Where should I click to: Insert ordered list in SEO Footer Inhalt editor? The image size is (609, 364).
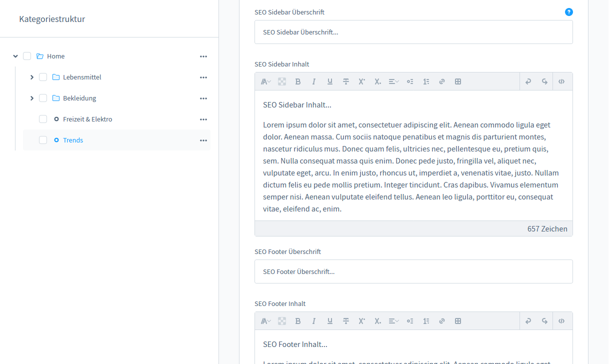point(426,321)
